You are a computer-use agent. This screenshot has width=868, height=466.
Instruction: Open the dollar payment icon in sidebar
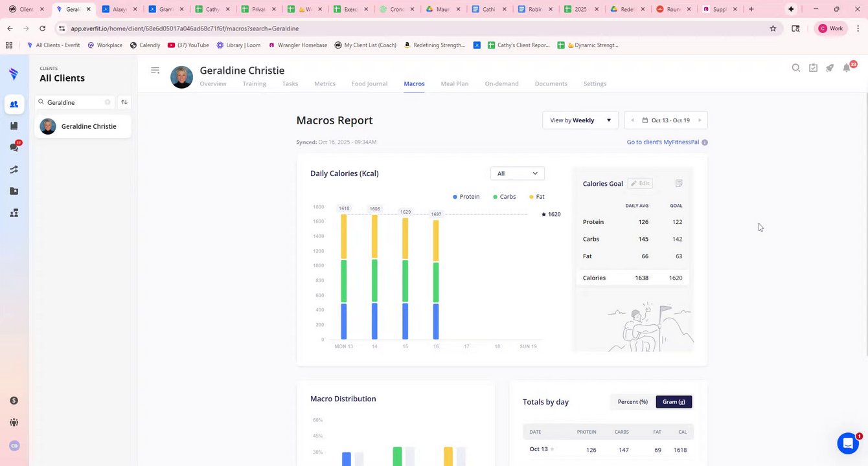14,401
